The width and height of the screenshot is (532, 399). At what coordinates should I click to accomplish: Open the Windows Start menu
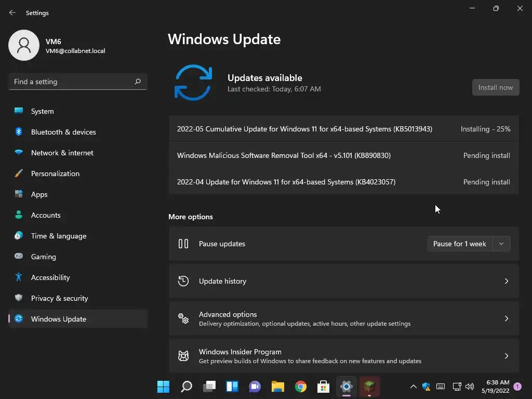[x=163, y=387]
